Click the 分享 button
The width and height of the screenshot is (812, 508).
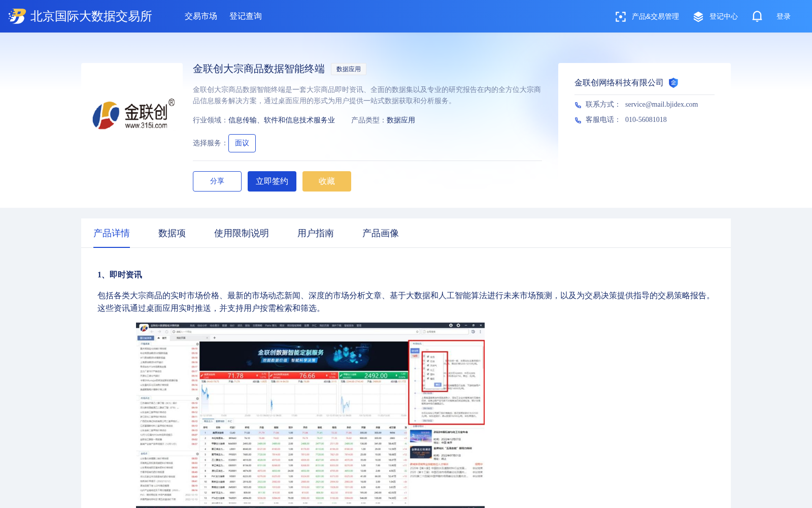pos(217,181)
